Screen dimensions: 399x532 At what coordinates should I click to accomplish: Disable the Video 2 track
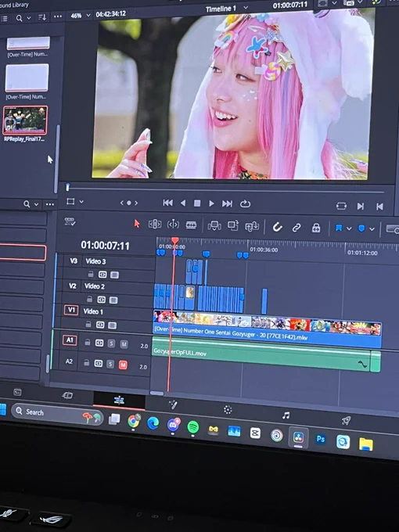(x=113, y=300)
